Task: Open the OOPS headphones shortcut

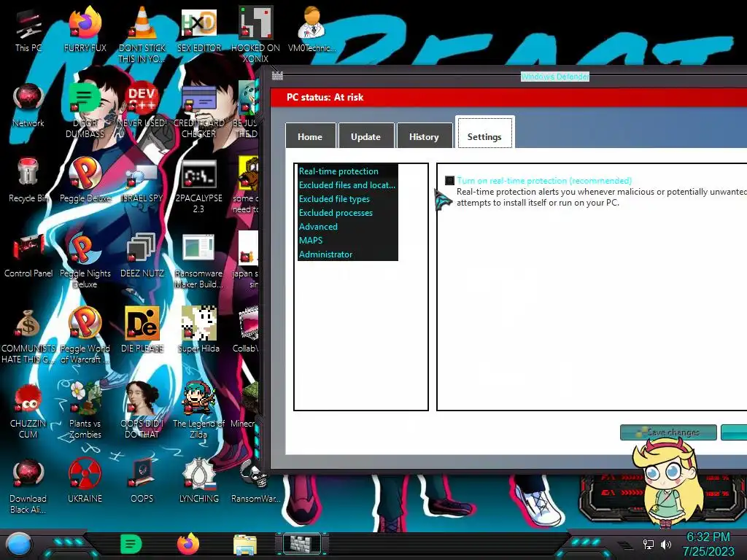Action: pyautogui.click(x=142, y=481)
